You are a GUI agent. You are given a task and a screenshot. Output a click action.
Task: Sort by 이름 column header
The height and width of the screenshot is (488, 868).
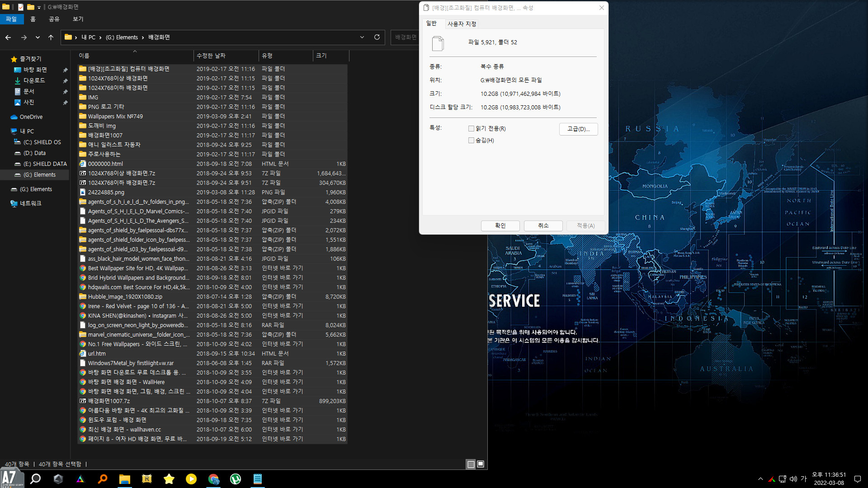pyautogui.click(x=135, y=56)
